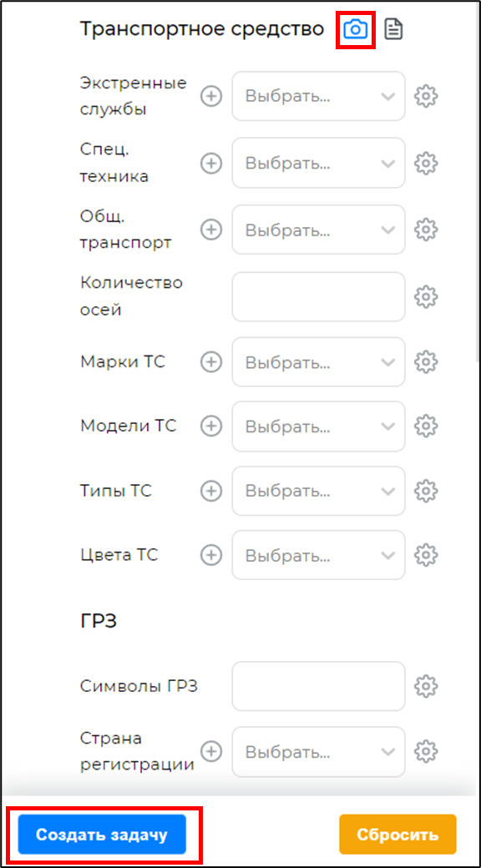Open gear settings for Символы ГРЗ
This screenshot has height=868, width=481.
[x=426, y=686]
